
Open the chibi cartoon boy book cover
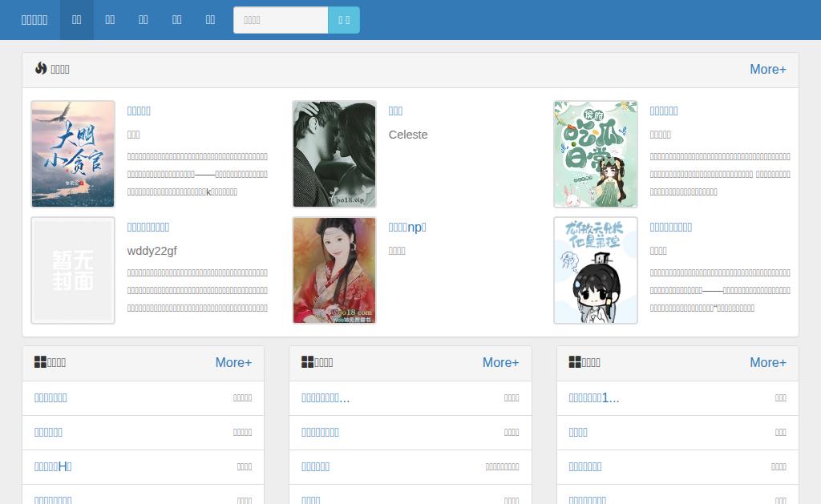coord(596,270)
